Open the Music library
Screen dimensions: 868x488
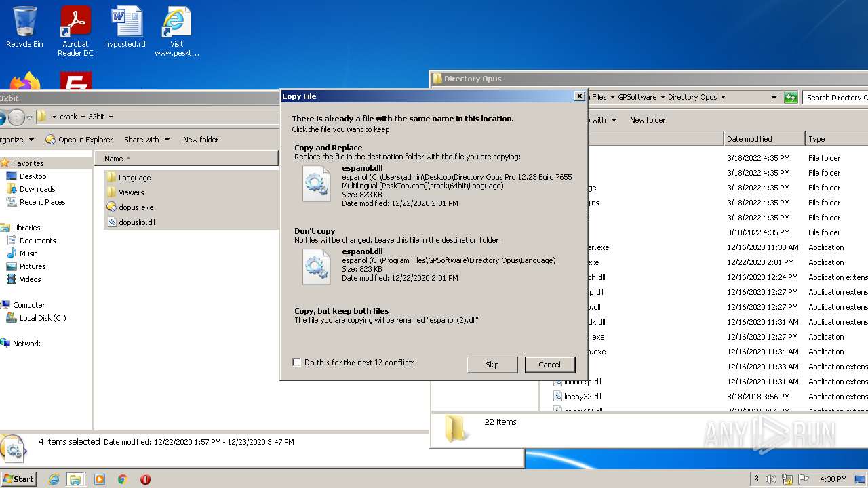tap(28, 253)
